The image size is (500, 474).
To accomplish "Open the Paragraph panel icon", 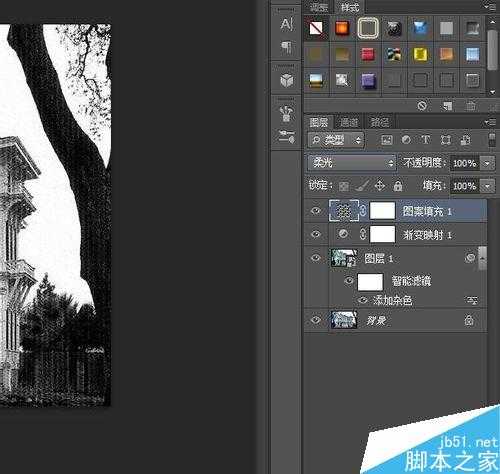I will point(287,48).
